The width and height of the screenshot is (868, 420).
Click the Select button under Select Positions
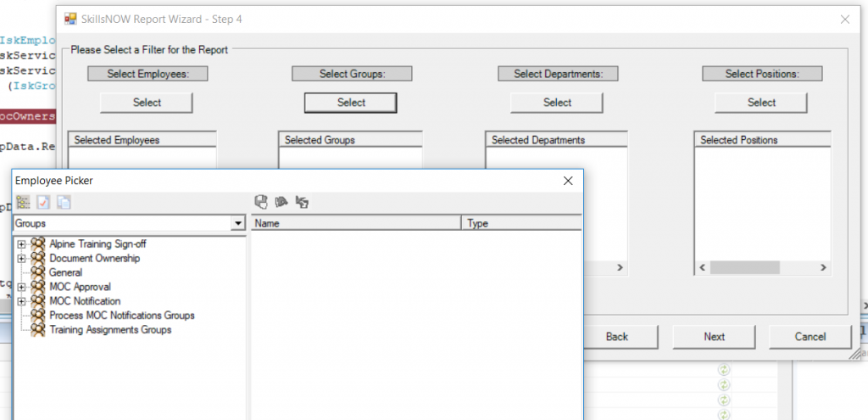pyautogui.click(x=761, y=103)
